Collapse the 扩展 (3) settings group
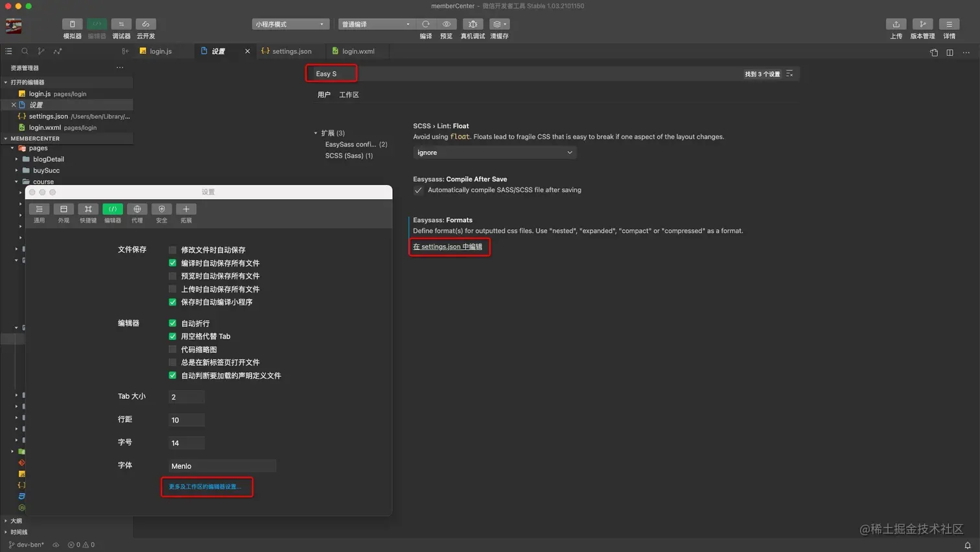Screen dimensions: 980x552 (x=316, y=133)
